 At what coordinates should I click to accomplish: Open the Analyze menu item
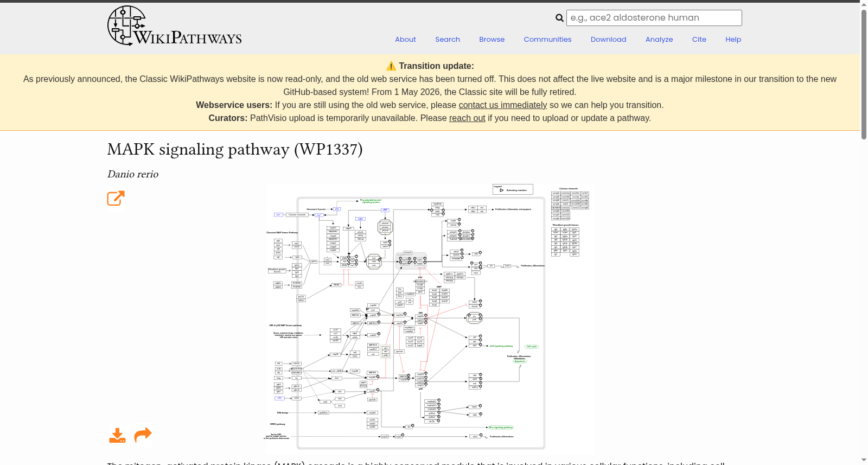(659, 40)
